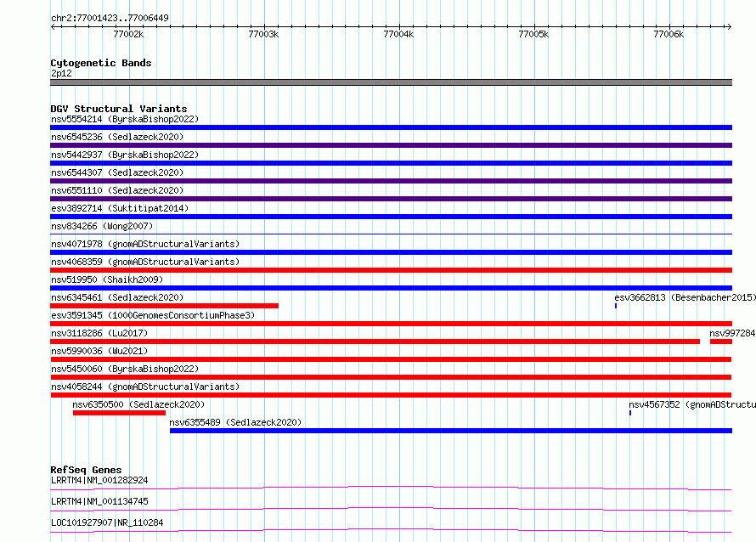
Task: Select the tiny blue marker under nsv4567352
Action: tap(630, 413)
